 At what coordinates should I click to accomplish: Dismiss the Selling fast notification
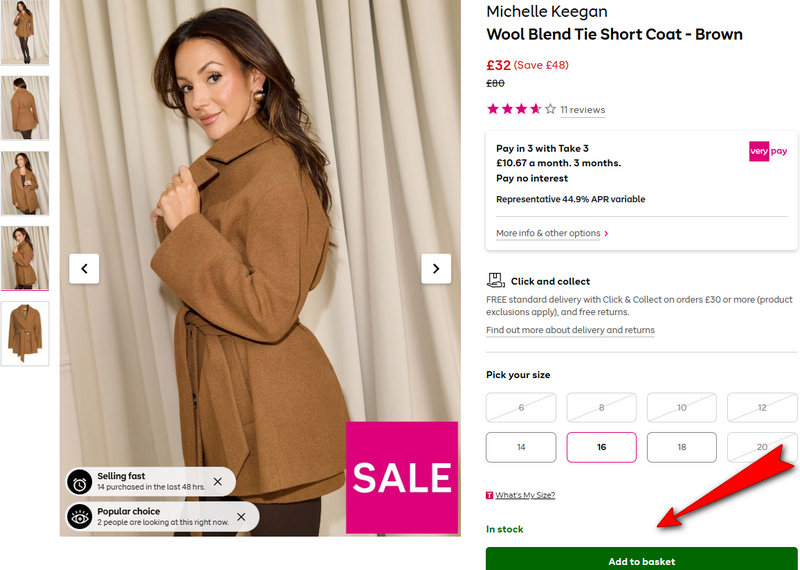pos(218,482)
